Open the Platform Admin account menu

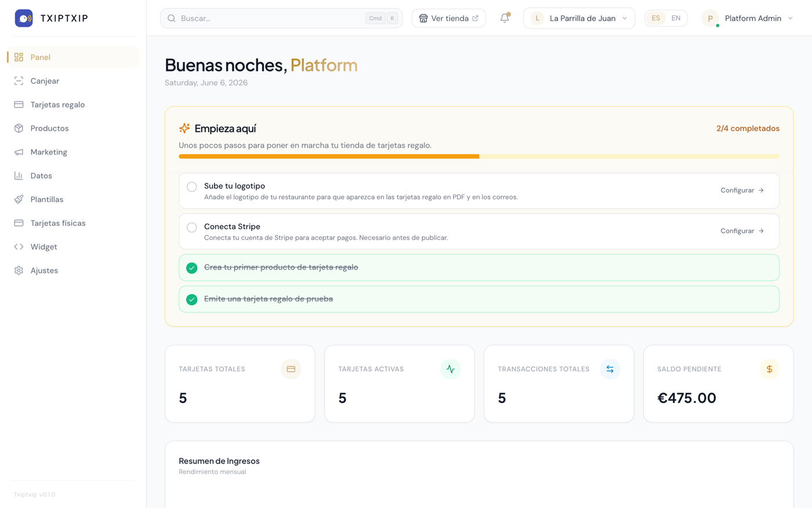coord(747,18)
